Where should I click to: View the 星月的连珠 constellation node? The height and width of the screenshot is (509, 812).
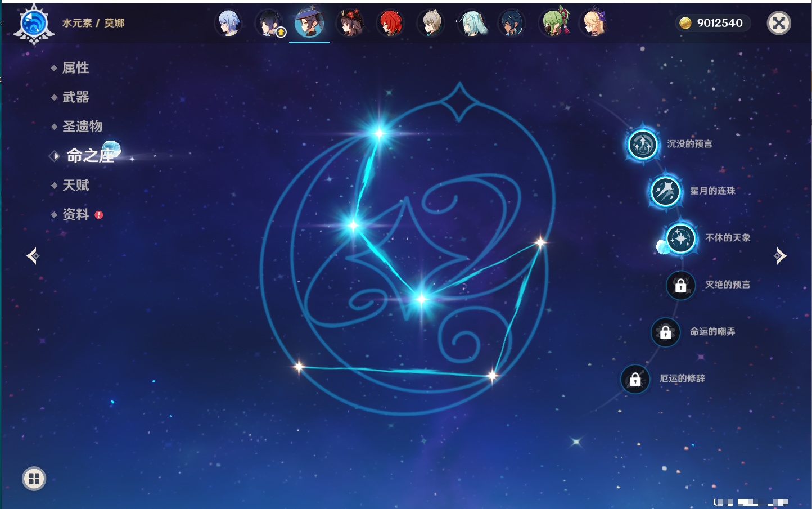(x=665, y=191)
